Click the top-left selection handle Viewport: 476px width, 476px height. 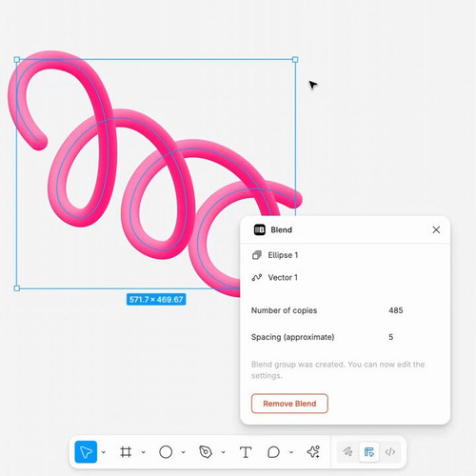[17, 60]
